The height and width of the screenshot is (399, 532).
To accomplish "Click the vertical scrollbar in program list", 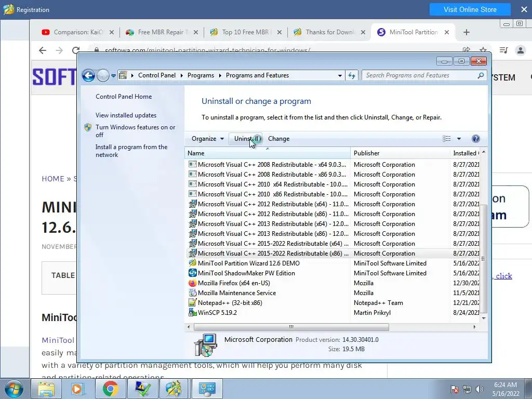I will click(x=484, y=259).
